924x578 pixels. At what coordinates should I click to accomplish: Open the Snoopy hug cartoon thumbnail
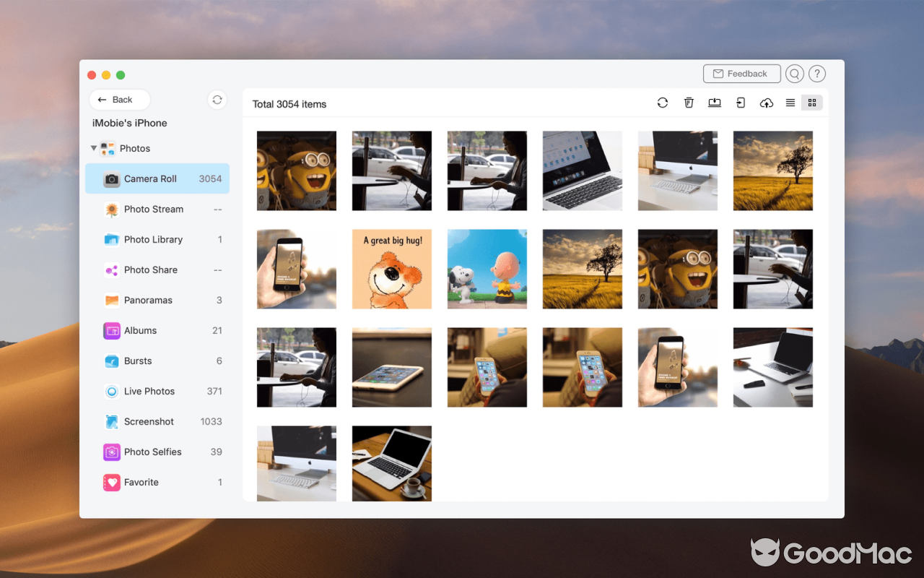pos(487,269)
